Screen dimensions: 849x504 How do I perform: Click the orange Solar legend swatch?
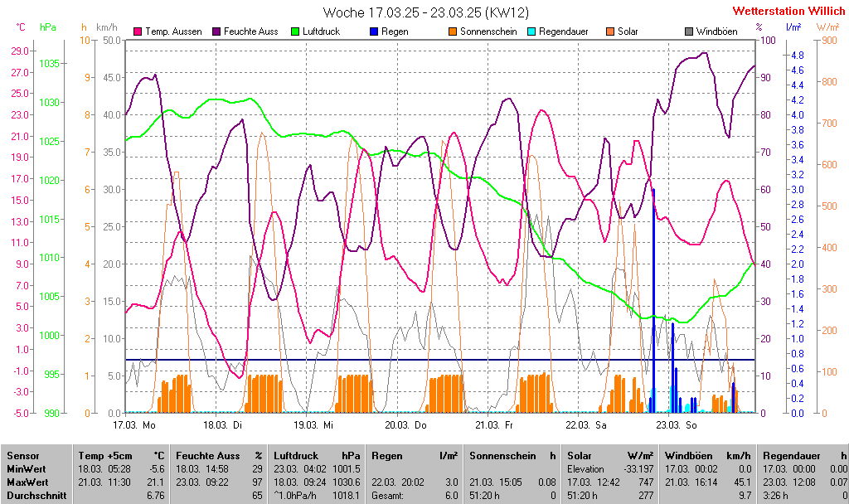point(610,32)
